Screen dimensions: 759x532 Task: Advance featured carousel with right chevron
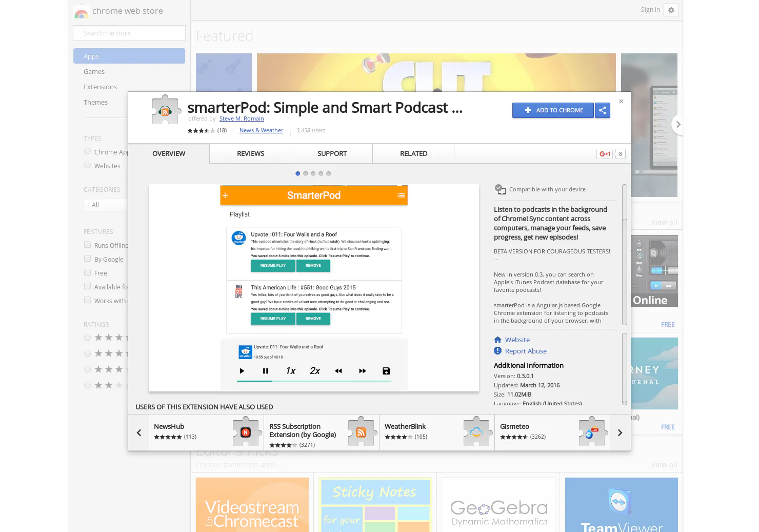678,125
